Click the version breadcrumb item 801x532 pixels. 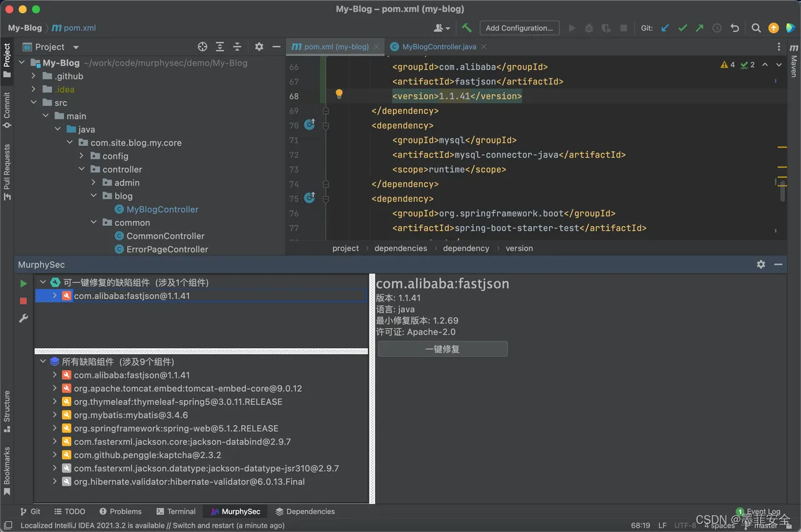point(519,248)
